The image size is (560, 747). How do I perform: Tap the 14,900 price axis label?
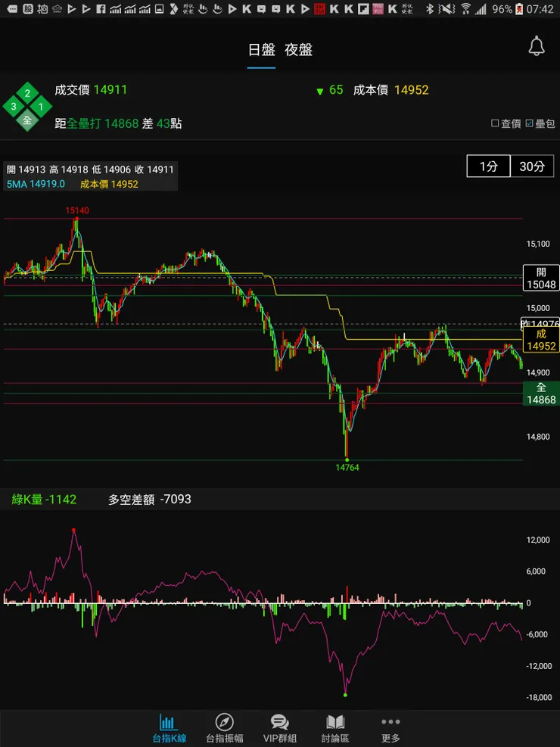(x=537, y=372)
